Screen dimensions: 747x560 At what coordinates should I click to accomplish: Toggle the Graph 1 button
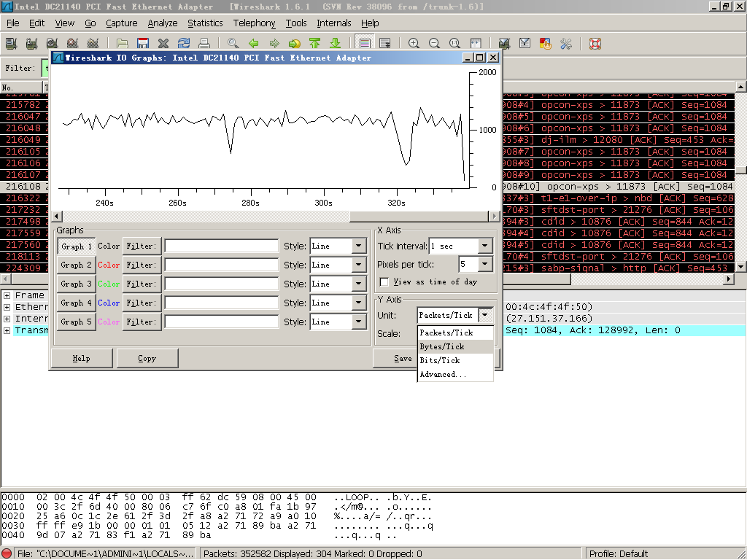(x=77, y=246)
